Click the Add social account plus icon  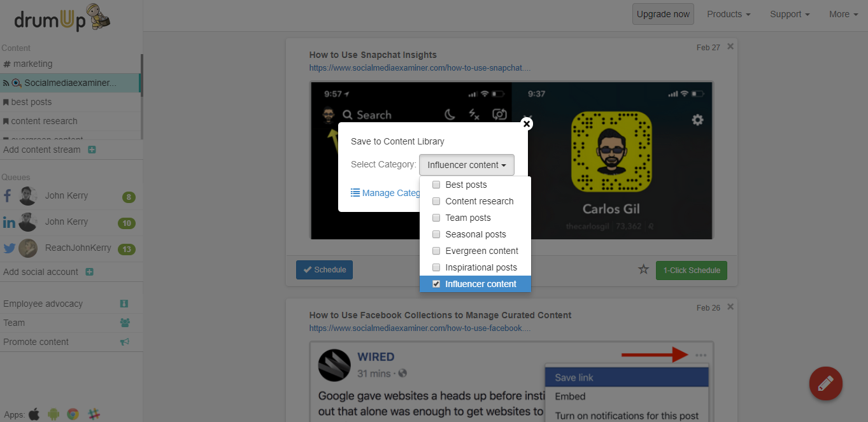pyautogui.click(x=89, y=272)
